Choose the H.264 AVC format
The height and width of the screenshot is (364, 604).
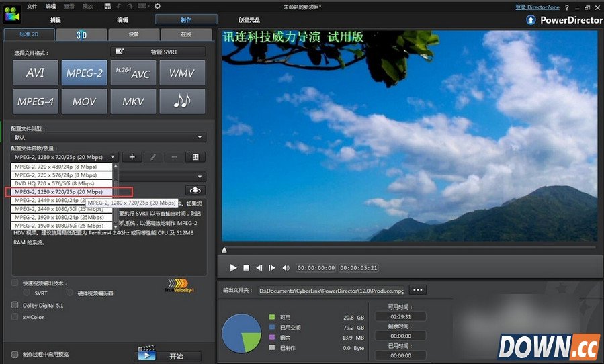coord(133,73)
